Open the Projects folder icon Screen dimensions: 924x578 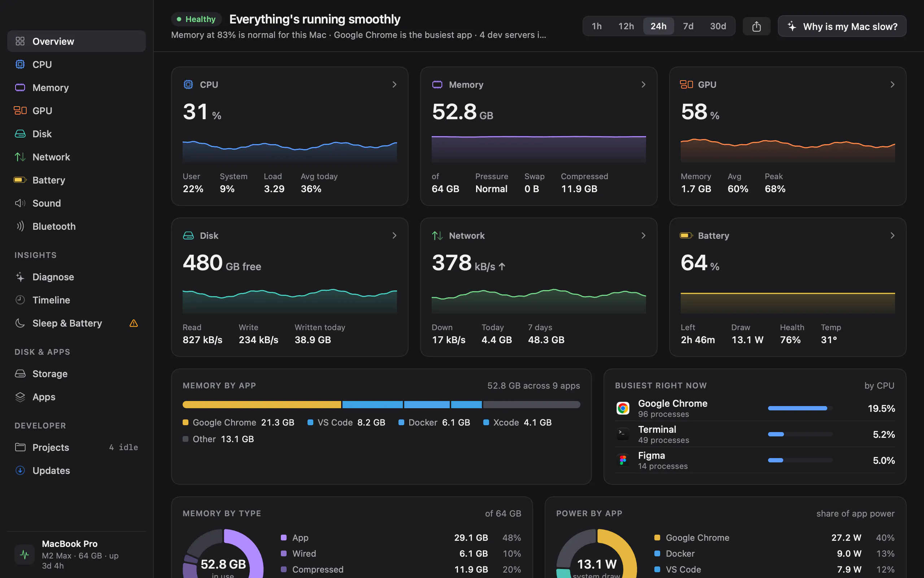pyautogui.click(x=20, y=447)
